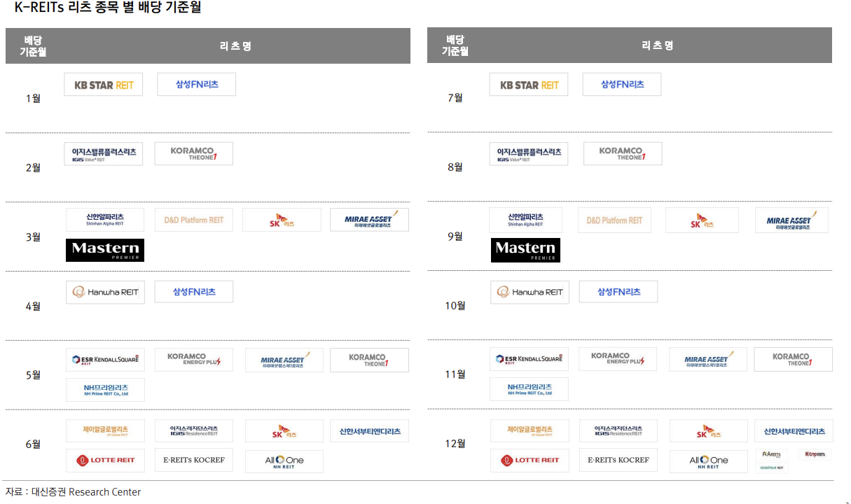Click the '7월' row label
The image size is (851, 504).
pos(455,98)
